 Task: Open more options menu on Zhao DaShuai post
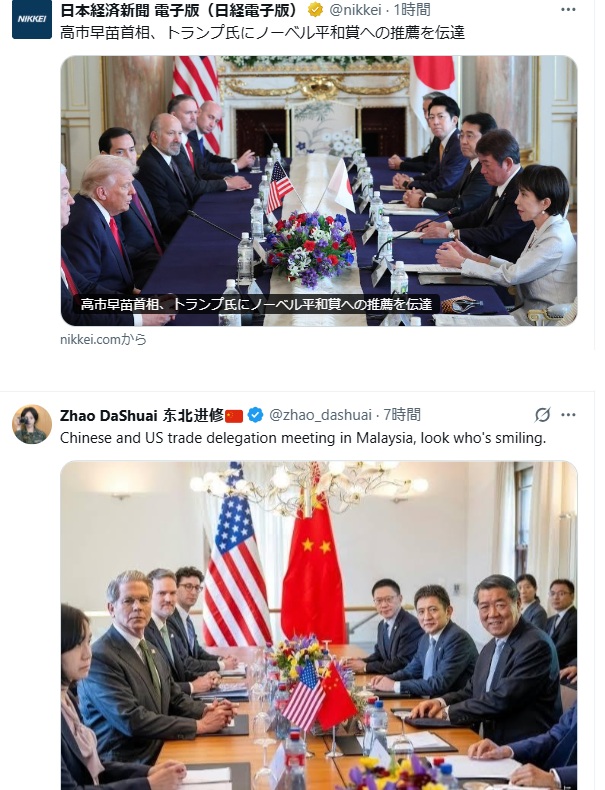point(568,415)
